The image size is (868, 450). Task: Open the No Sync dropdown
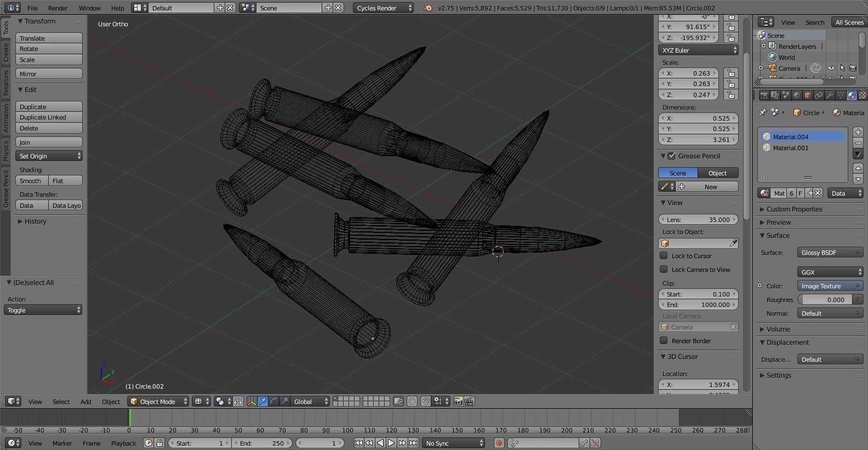(454, 443)
